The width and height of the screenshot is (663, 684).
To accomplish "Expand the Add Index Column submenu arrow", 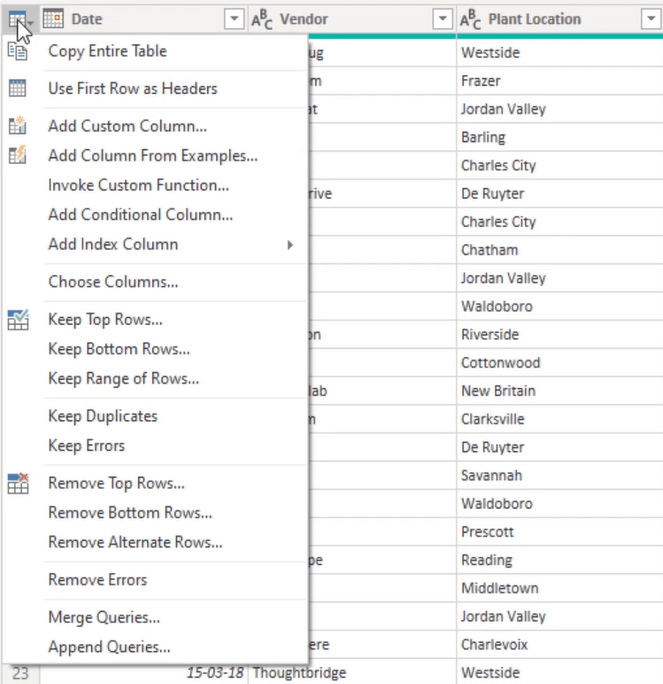I will [x=290, y=245].
